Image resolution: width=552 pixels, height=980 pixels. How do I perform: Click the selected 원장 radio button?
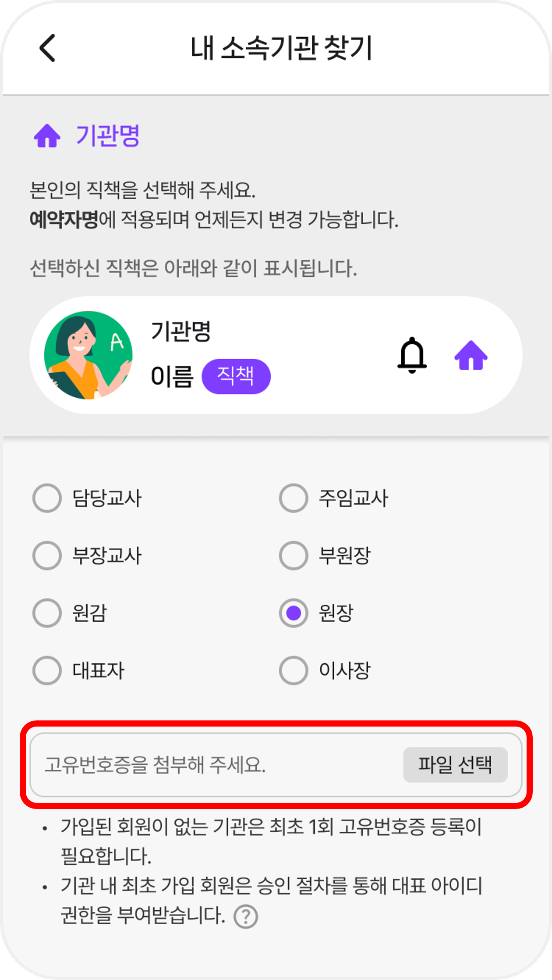(294, 613)
